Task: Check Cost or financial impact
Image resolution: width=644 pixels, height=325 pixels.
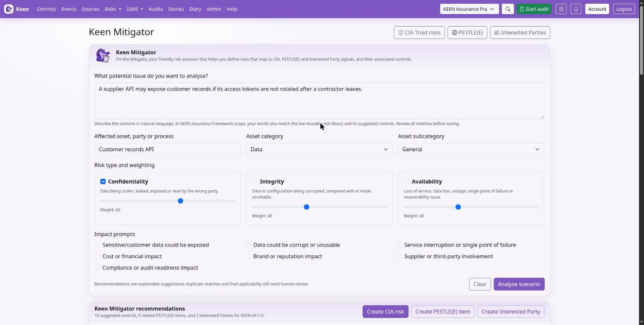Action: point(97,256)
